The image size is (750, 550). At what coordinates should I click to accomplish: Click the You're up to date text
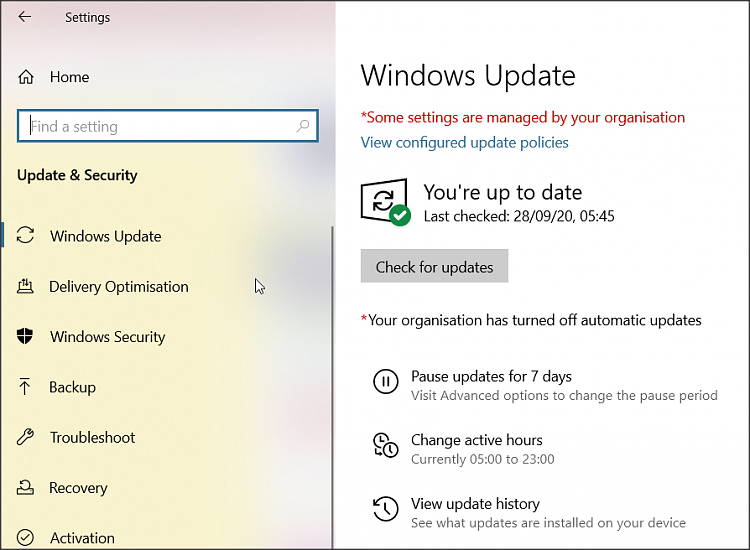pyautogui.click(x=503, y=192)
